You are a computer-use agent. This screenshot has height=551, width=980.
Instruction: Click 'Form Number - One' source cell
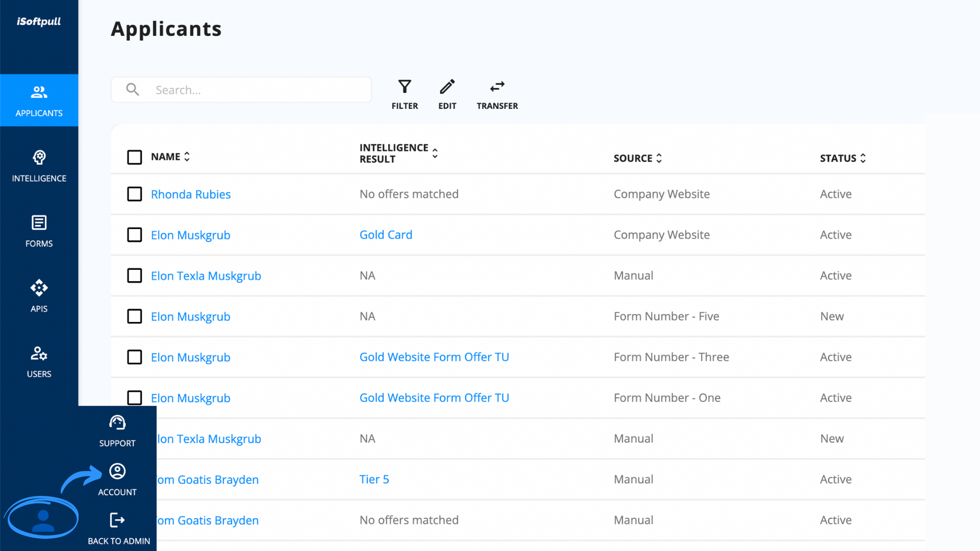click(x=667, y=397)
